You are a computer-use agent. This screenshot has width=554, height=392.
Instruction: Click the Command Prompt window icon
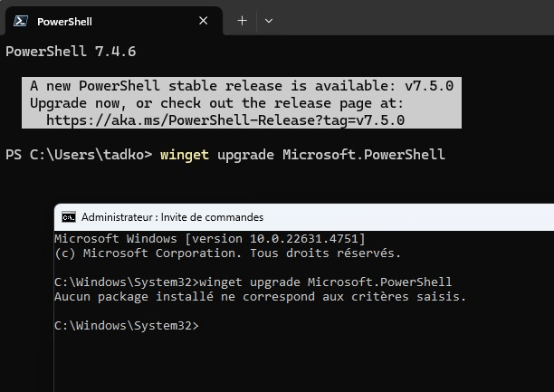pos(69,217)
